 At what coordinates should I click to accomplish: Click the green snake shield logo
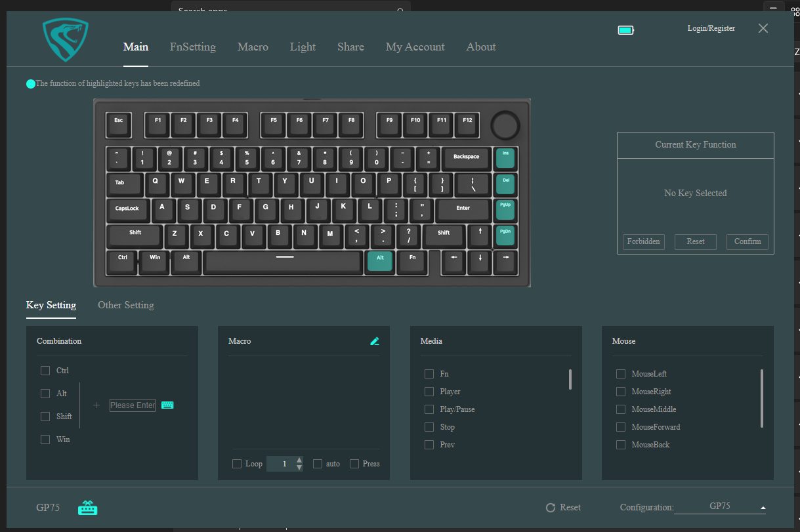(65, 40)
